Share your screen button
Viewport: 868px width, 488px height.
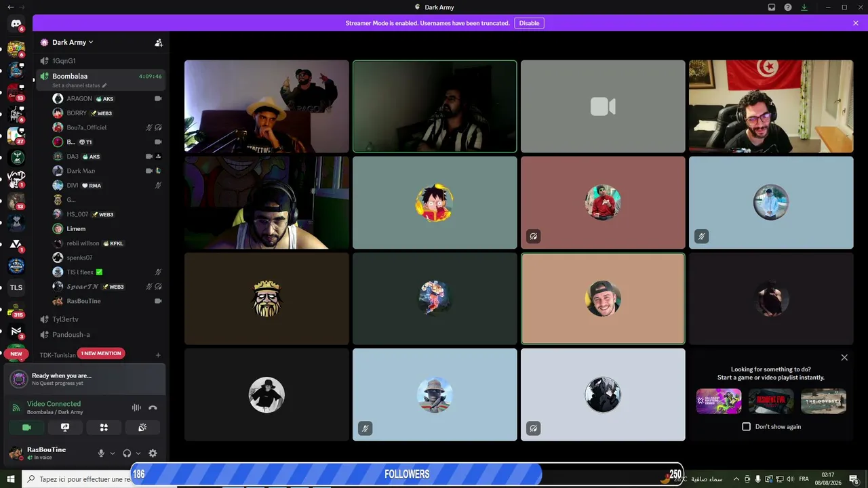[65, 427]
